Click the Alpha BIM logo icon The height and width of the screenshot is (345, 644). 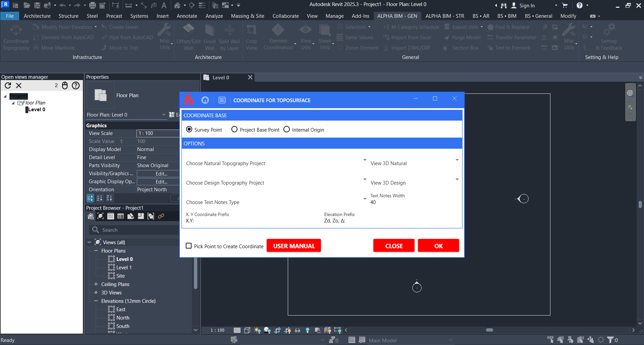(x=189, y=100)
